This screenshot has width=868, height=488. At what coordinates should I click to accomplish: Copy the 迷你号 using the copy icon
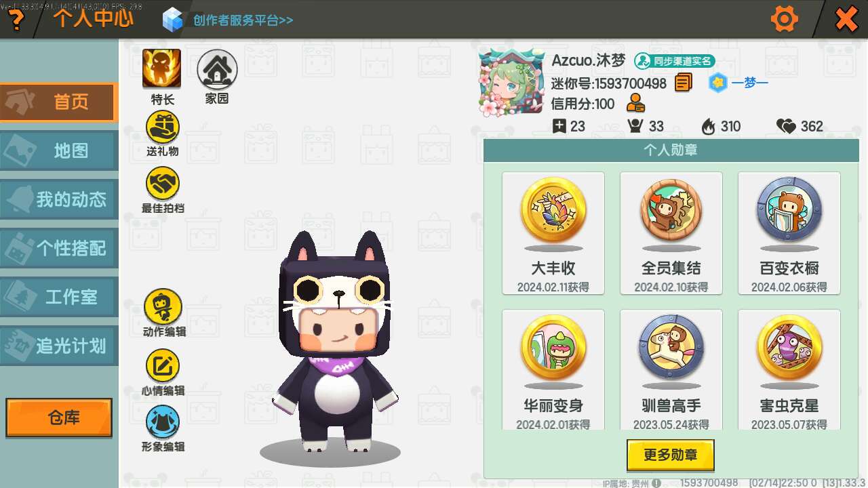pos(684,83)
